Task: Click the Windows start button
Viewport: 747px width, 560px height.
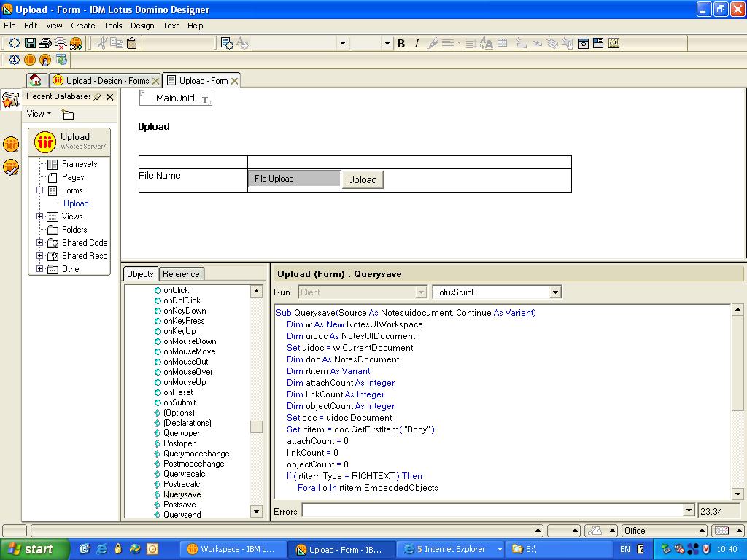Action: 34,549
